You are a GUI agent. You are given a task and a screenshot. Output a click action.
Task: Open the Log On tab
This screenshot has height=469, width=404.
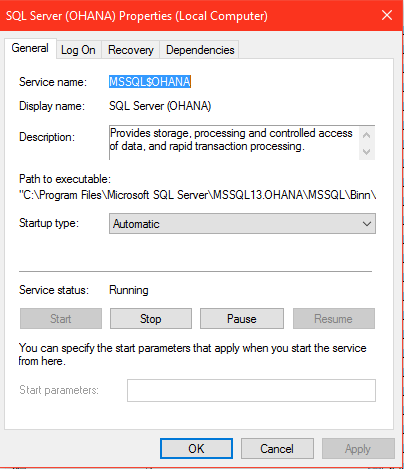tap(79, 50)
